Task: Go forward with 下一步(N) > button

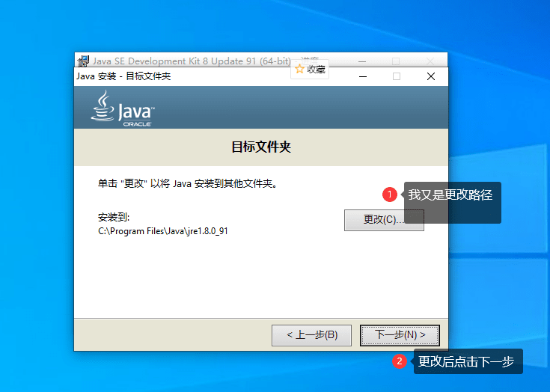Action: pyautogui.click(x=400, y=335)
